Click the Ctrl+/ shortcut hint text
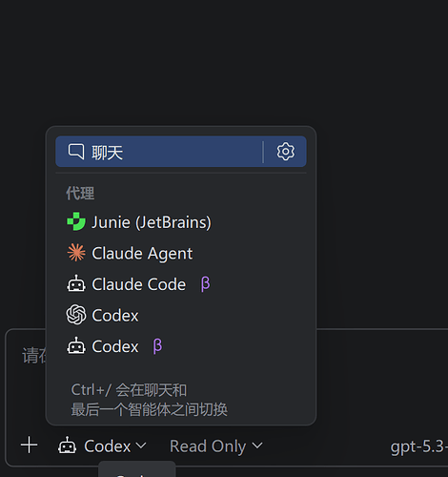 click(x=149, y=400)
